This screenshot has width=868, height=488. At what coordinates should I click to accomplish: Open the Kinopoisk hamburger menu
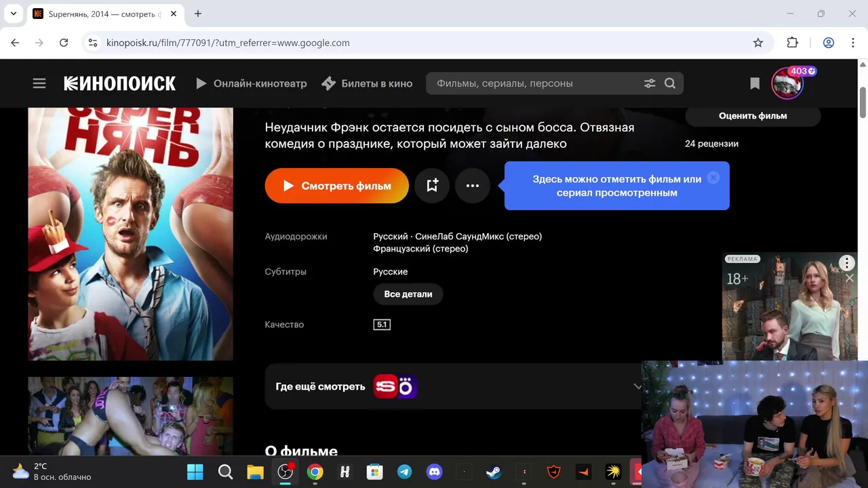click(x=39, y=83)
